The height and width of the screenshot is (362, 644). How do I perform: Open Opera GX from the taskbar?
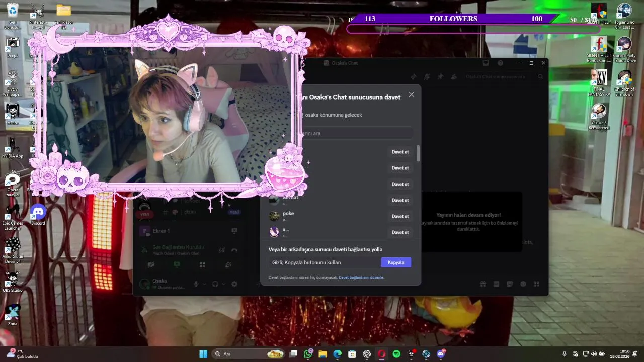click(x=382, y=354)
